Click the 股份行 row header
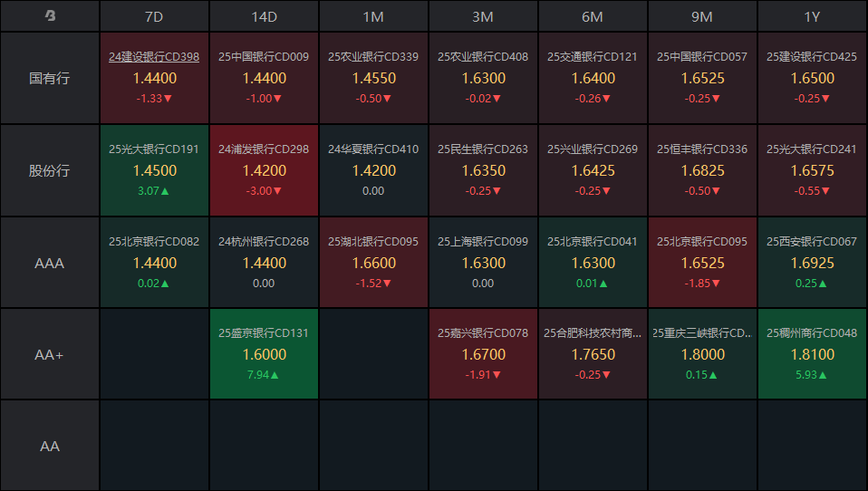Viewport: 868px width, 491px height. [x=50, y=170]
